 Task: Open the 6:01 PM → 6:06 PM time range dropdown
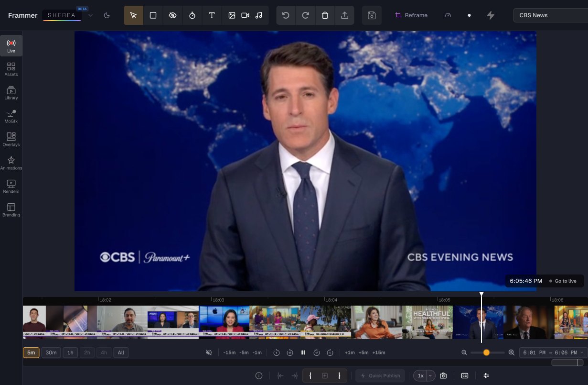pos(553,352)
